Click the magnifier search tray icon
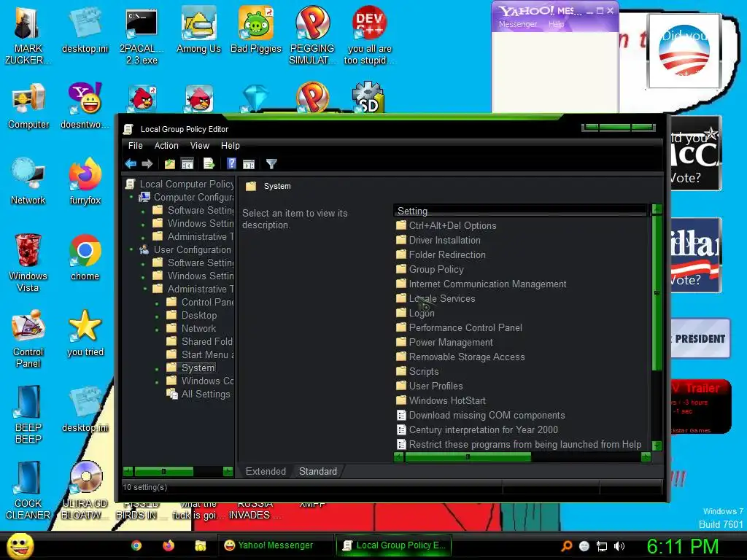The image size is (747, 560). 566,546
